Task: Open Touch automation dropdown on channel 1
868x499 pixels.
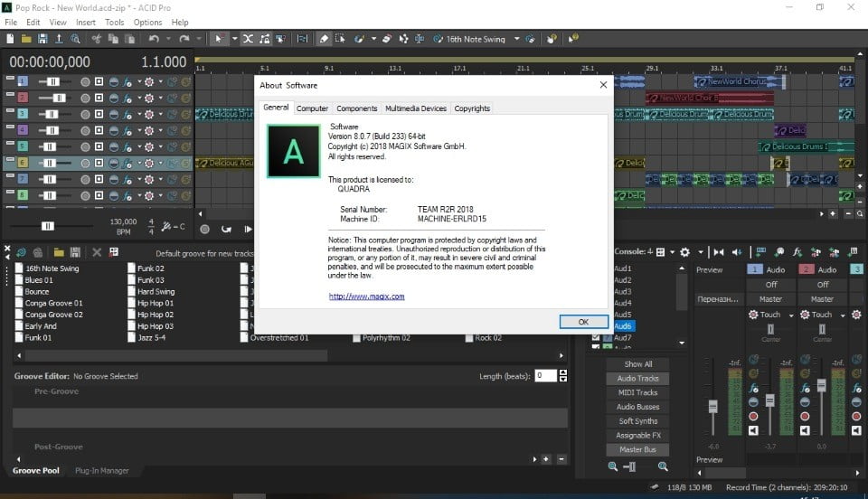Action: click(x=791, y=315)
